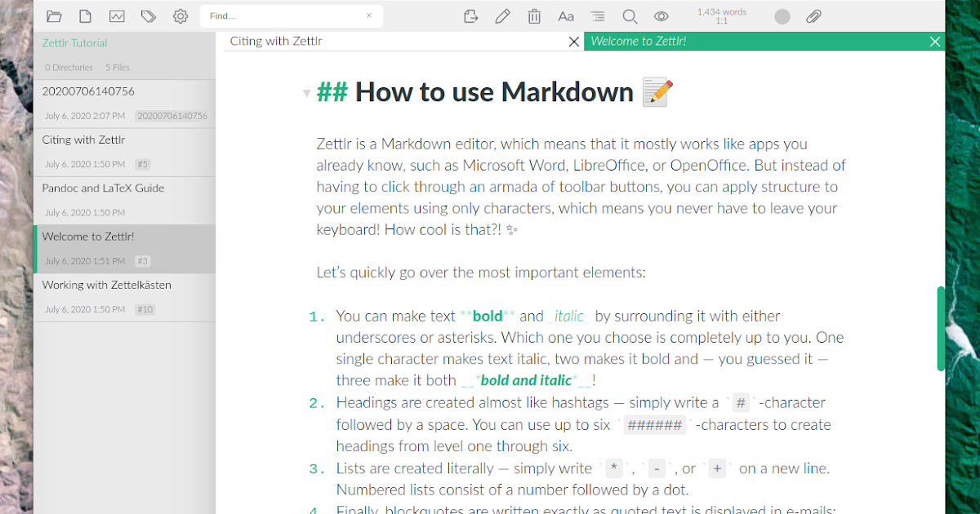Clear the Find field with the x
This screenshot has height=514, width=980.
[x=369, y=15]
